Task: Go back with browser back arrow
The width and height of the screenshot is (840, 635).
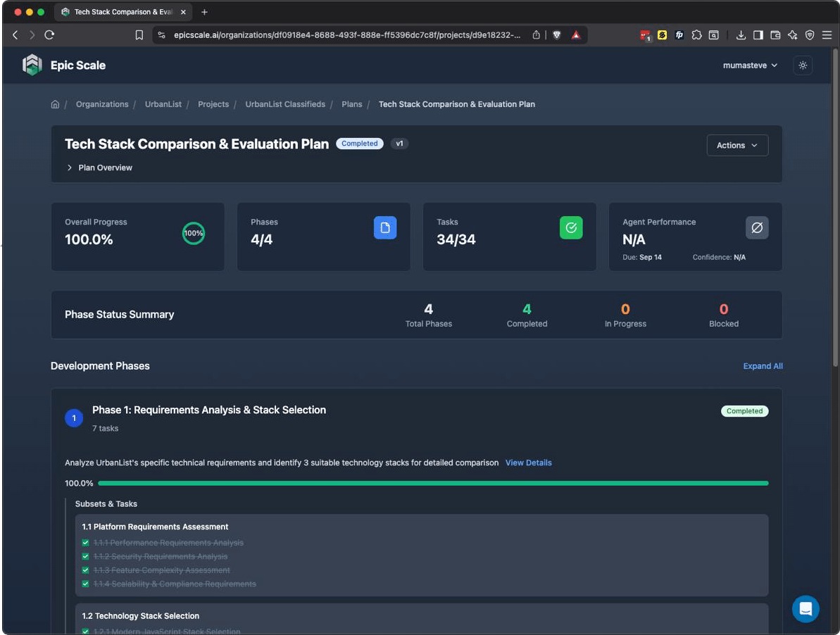Action: coord(15,34)
